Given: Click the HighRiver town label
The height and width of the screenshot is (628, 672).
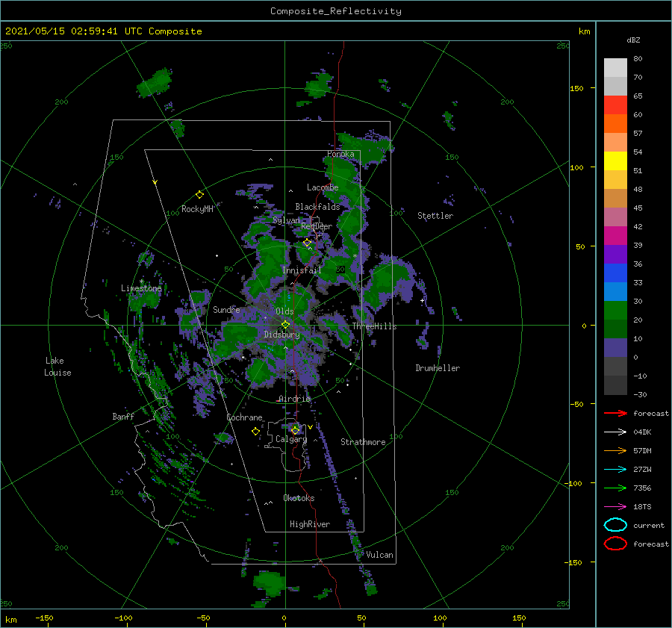Looking at the screenshot, I should [310, 524].
